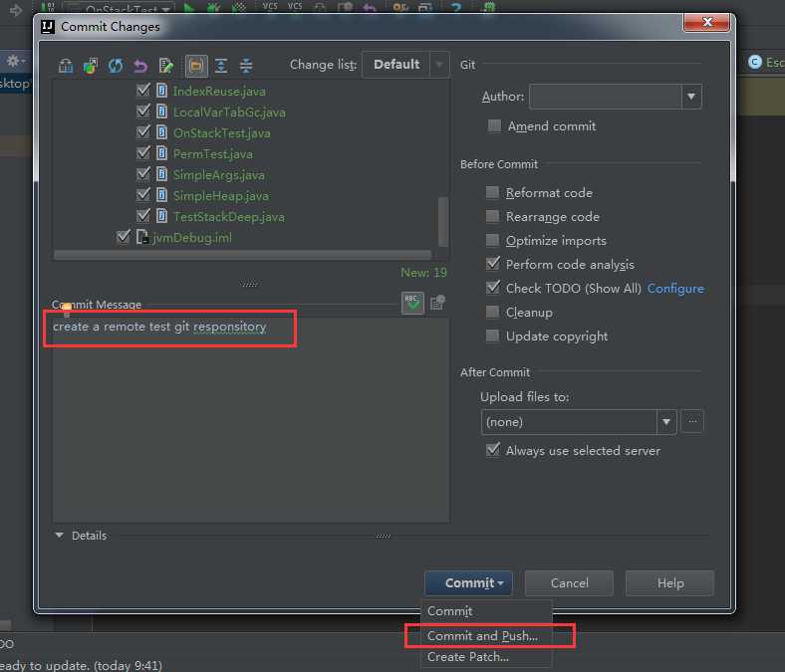Image resolution: width=785 pixels, height=672 pixels.
Task: Disable the Check TODO checkbox
Action: pos(493,288)
